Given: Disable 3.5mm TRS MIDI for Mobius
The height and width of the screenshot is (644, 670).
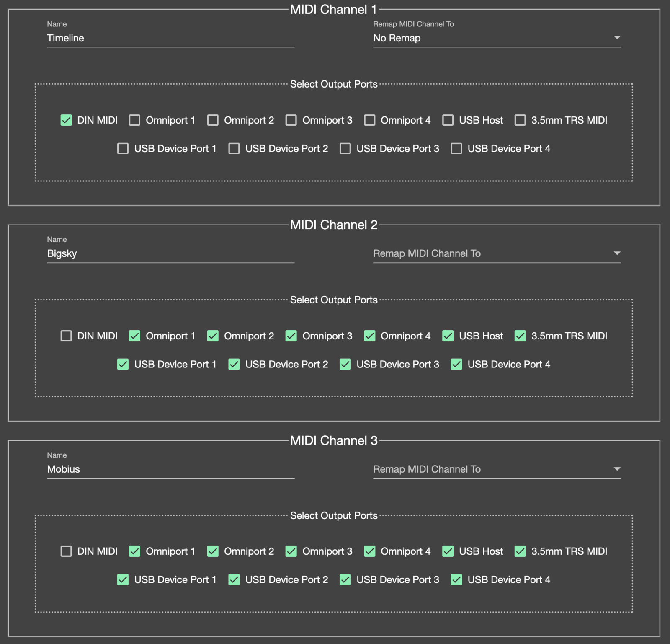Looking at the screenshot, I should 520,551.
